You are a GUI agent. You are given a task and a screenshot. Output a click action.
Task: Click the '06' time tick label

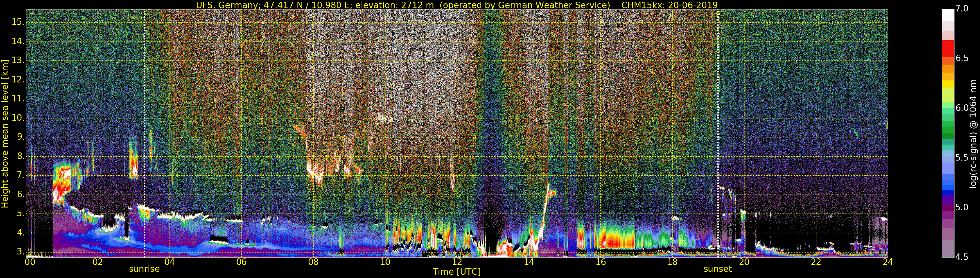coord(241,262)
